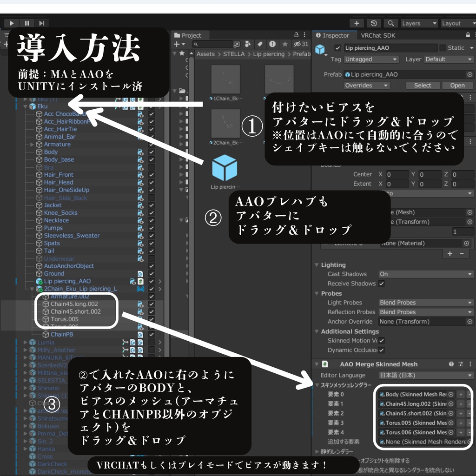Screen dimensions: 476x476
Task: Toggle the Static checkbox
Action: point(443,48)
